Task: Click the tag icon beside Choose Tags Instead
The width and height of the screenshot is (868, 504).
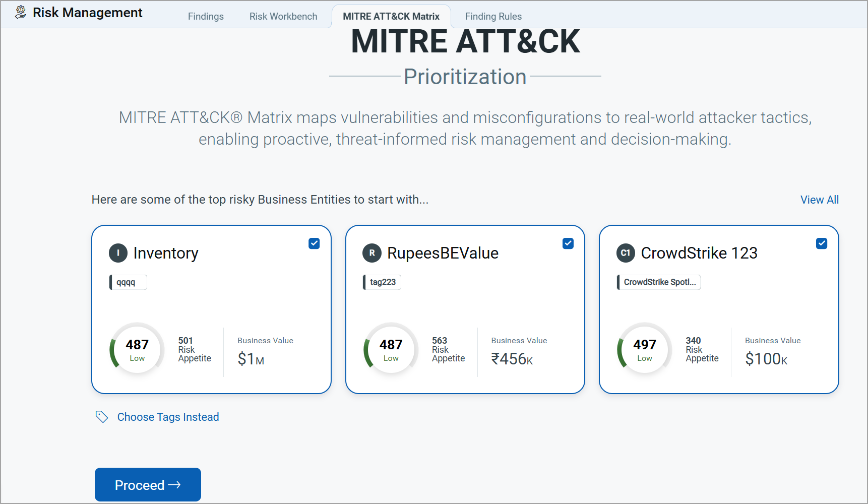Action: 102,417
